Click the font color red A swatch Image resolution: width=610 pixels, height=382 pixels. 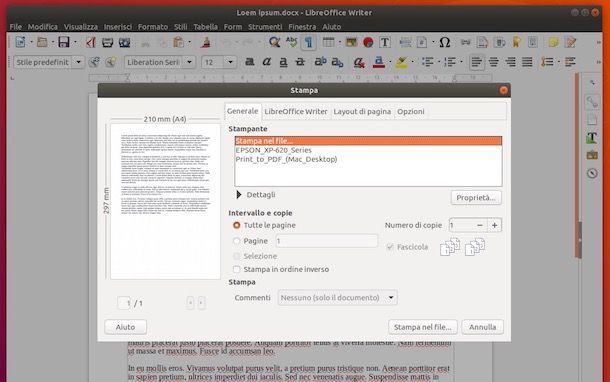tap(378, 62)
